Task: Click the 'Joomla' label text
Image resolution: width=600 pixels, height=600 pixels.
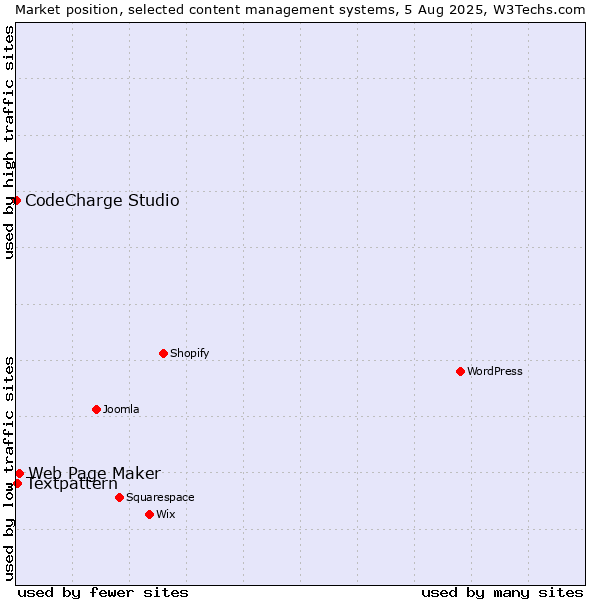Action: (x=121, y=409)
